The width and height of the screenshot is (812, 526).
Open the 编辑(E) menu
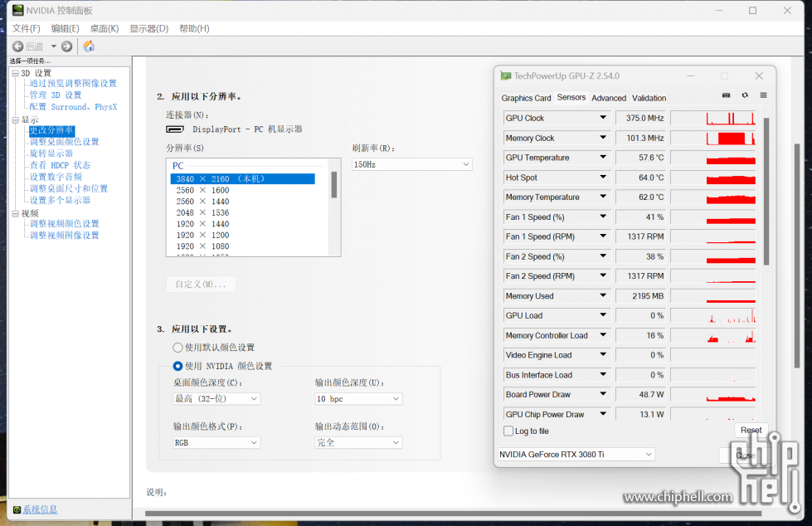[66, 28]
